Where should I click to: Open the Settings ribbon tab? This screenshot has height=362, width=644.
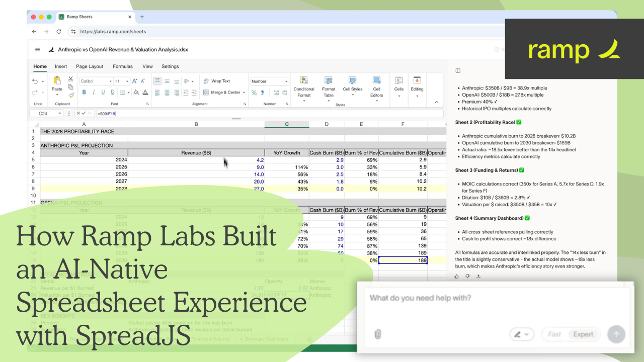coord(170,66)
